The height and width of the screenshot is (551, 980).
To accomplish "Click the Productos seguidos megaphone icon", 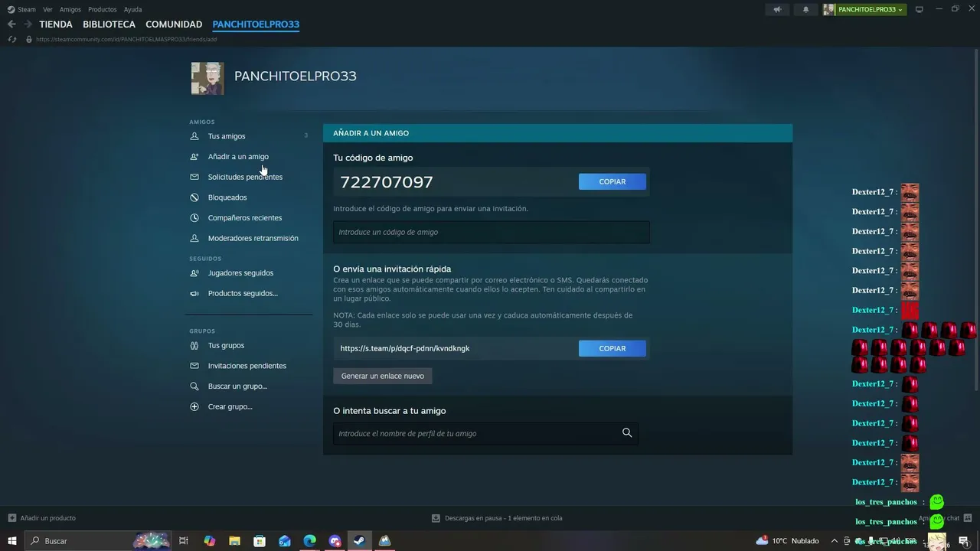I will pyautogui.click(x=194, y=293).
